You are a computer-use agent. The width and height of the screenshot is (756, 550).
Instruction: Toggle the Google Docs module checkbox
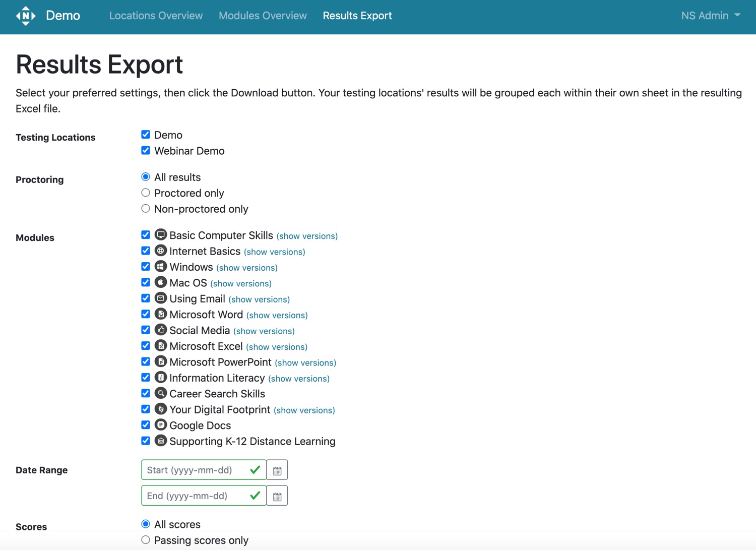(146, 425)
